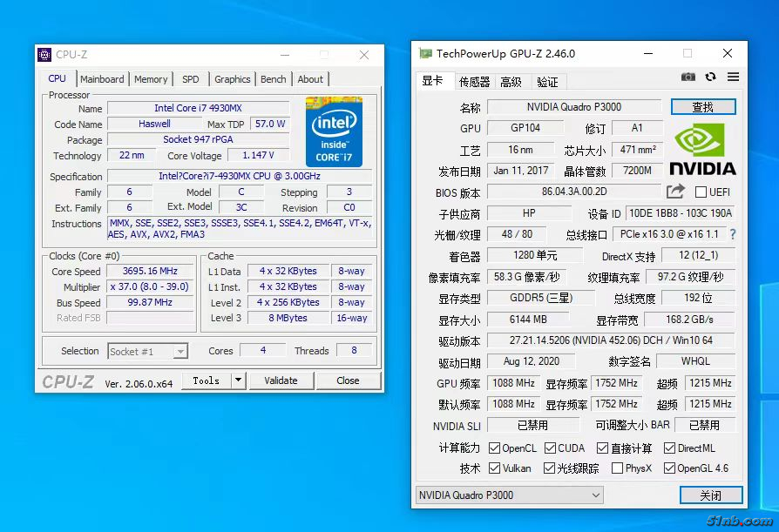779x532 pixels.
Task: Switch to the Mainboard tab
Action: pyautogui.click(x=102, y=79)
